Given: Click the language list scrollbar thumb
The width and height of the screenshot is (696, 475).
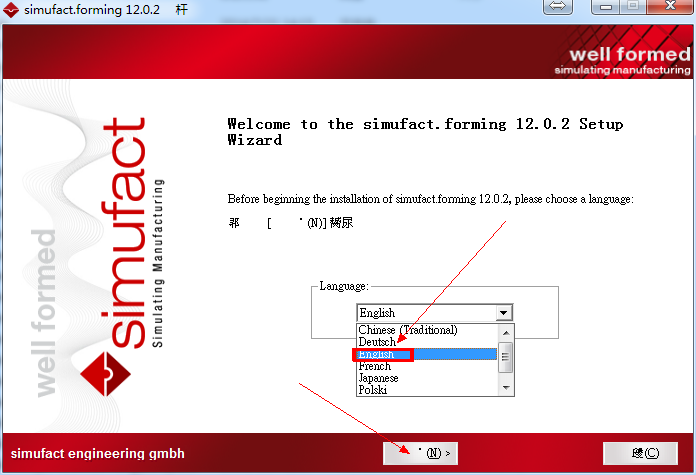Looking at the screenshot, I should [506, 356].
